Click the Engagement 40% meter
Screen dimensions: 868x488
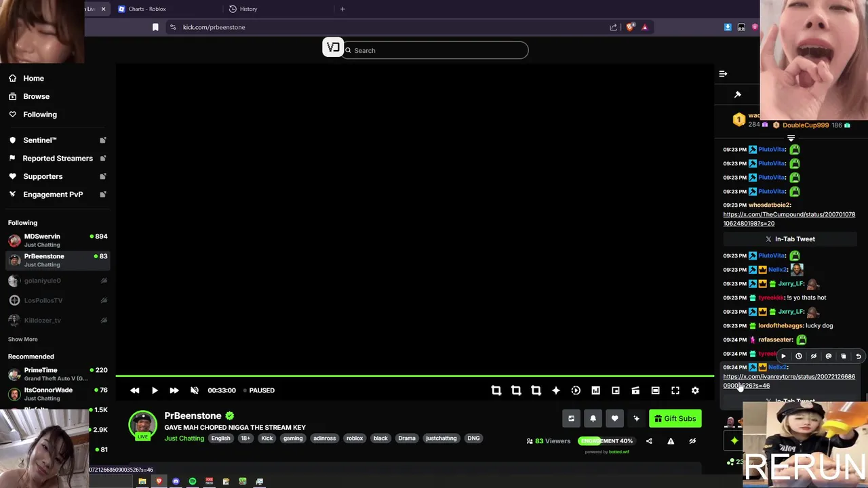(x=606, y=441)
